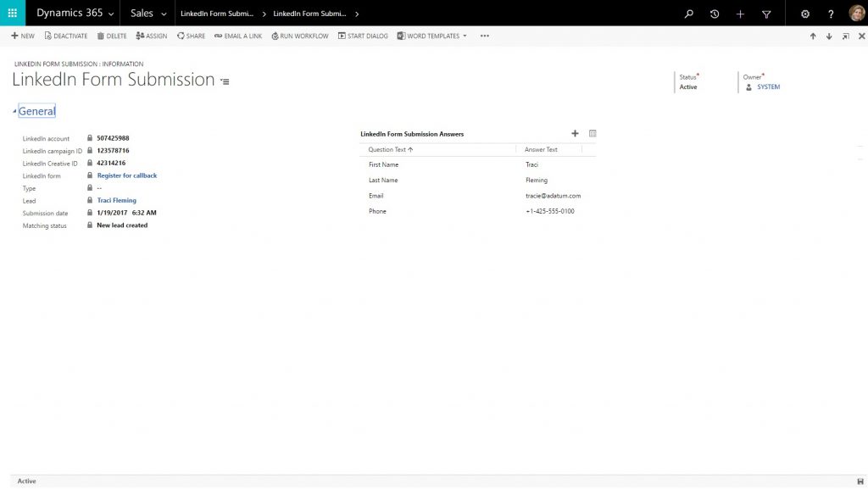868x489 pixels.
Task: Sort by Answer Text column
Action: [541, 149]
